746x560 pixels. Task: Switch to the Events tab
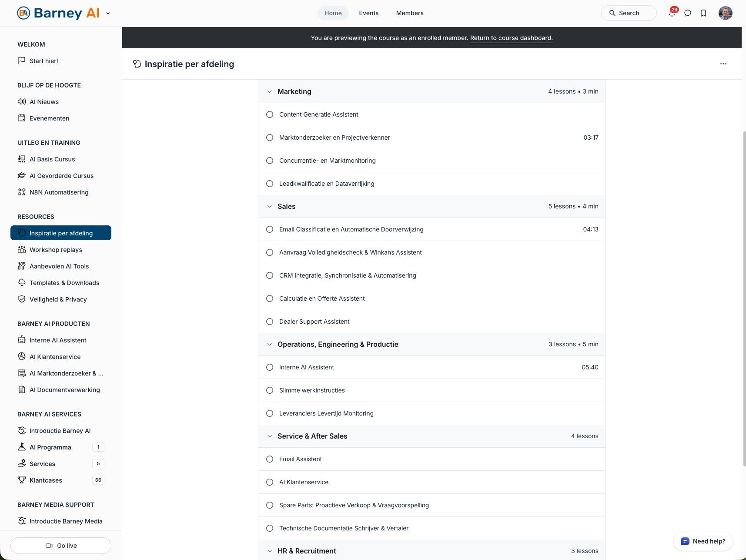[368, 13]
